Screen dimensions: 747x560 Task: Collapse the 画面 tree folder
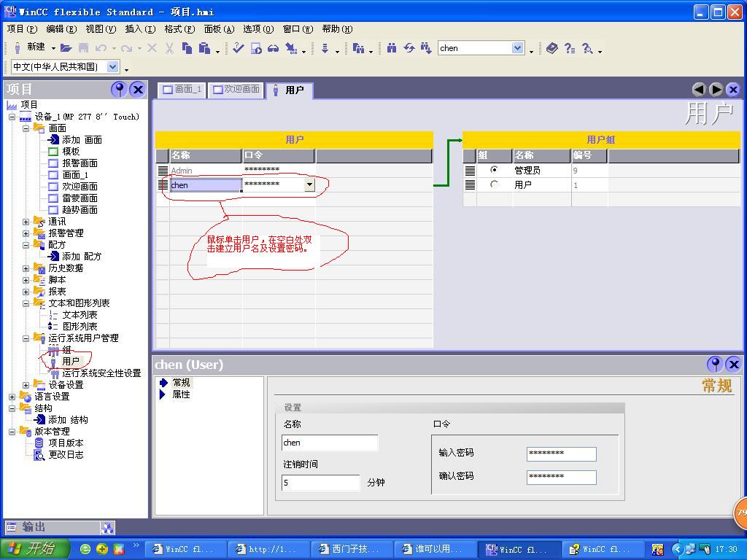point(26,128)
